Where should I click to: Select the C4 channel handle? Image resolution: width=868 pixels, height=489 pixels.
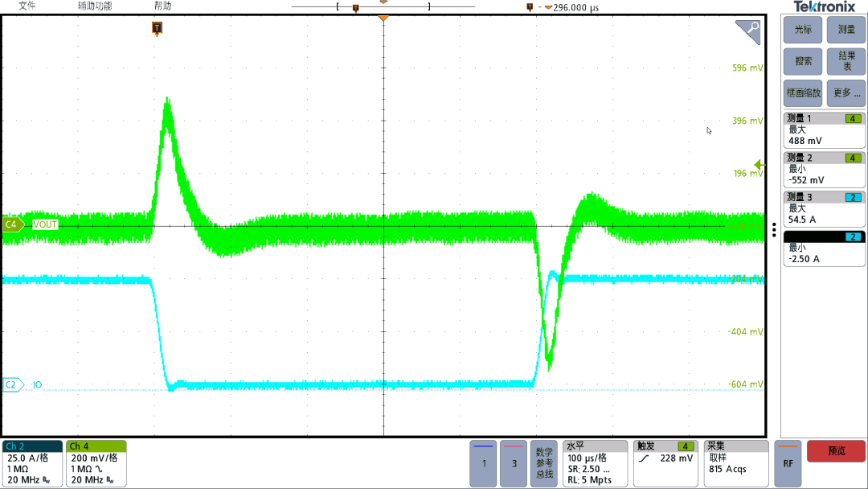[13, 224]
